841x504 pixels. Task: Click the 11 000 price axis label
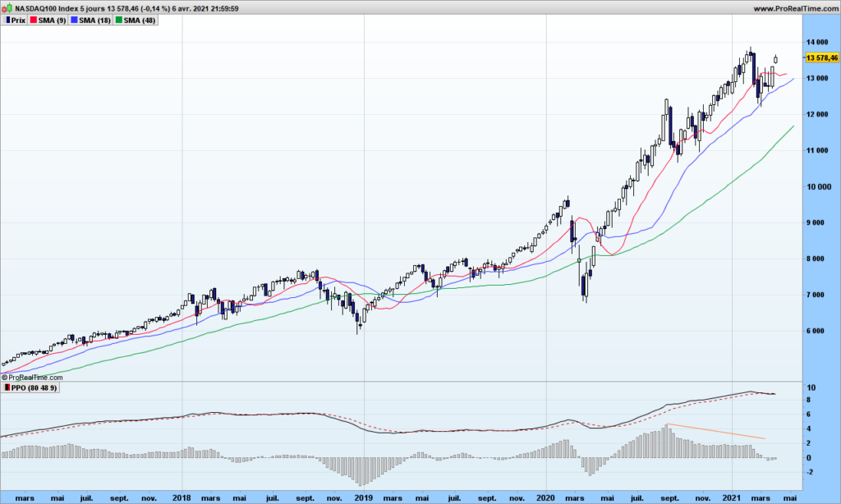coord(817,151)
